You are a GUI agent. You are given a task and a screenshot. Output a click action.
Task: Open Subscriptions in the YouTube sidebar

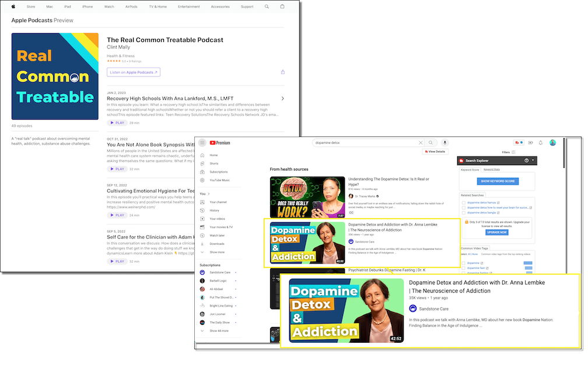coord(219,172)
